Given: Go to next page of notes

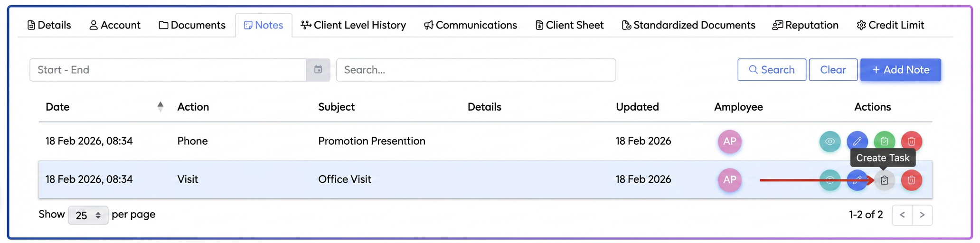Looking at the screenshot, I should click(x=922, y=215).
